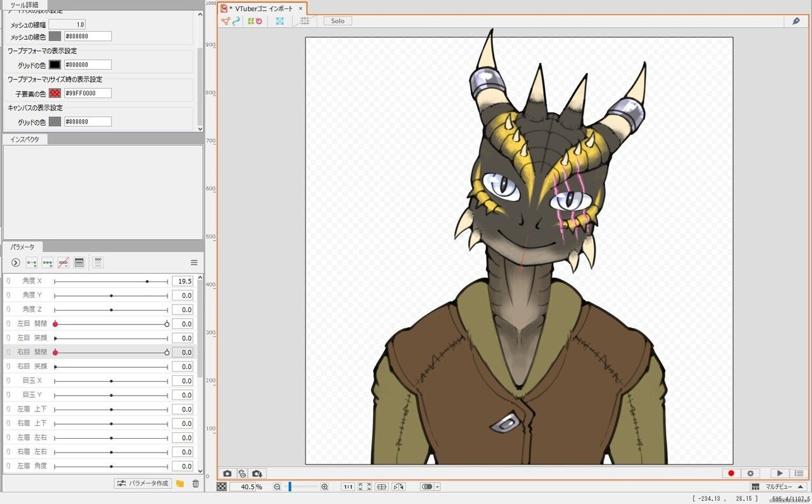
Task: Click the blue mesh deformer icon in canvas toolbar
Action: point(280,21)
